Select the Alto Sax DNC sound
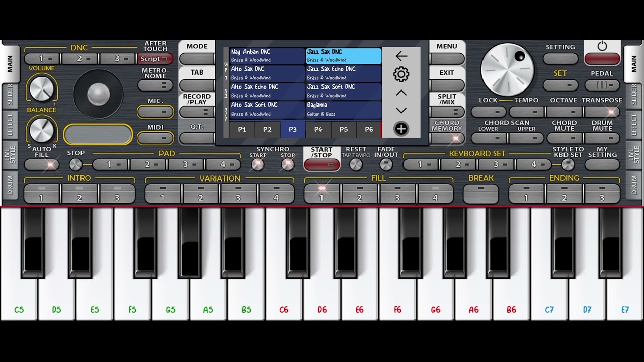 (x=267, y=73)
